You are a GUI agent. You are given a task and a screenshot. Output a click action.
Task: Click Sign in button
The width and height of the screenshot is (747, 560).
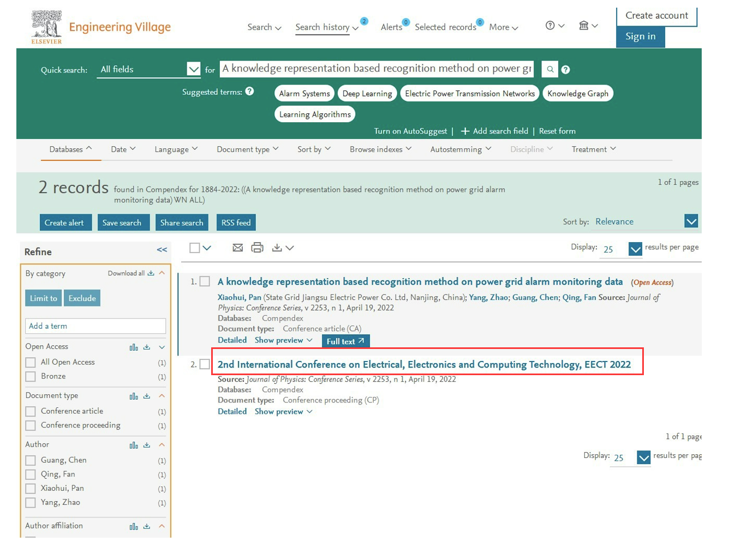641,37
